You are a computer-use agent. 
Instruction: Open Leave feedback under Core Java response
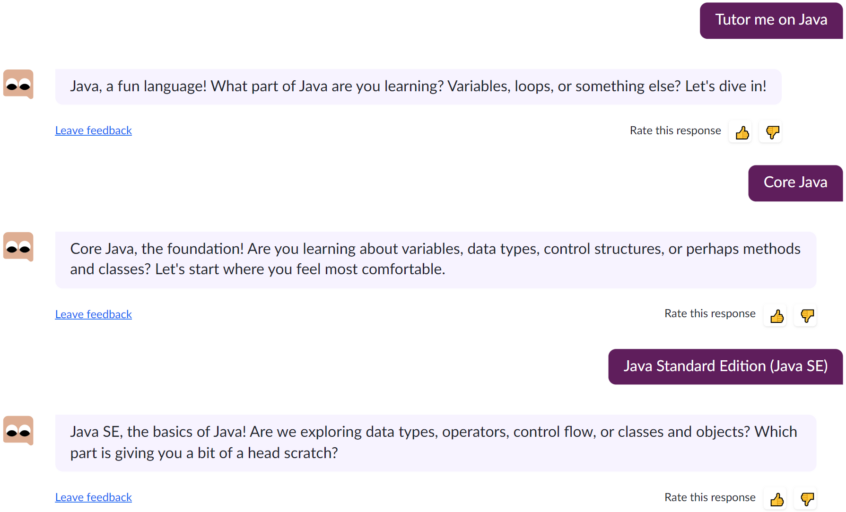point(93,314)
